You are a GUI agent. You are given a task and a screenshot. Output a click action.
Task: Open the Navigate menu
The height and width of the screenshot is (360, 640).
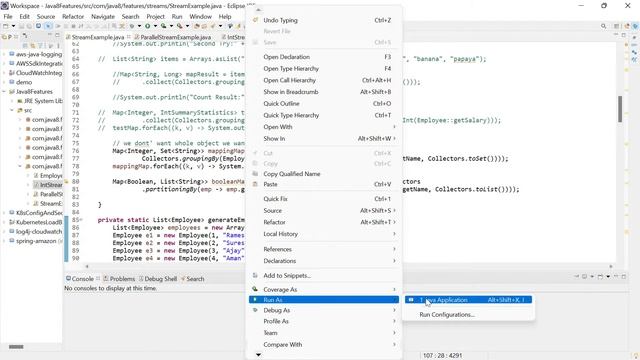click(103, 16)
